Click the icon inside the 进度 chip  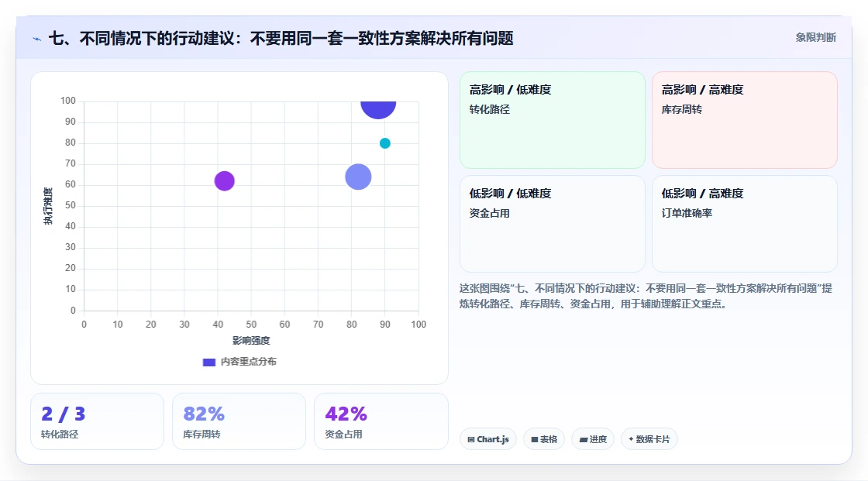(584, 440)
